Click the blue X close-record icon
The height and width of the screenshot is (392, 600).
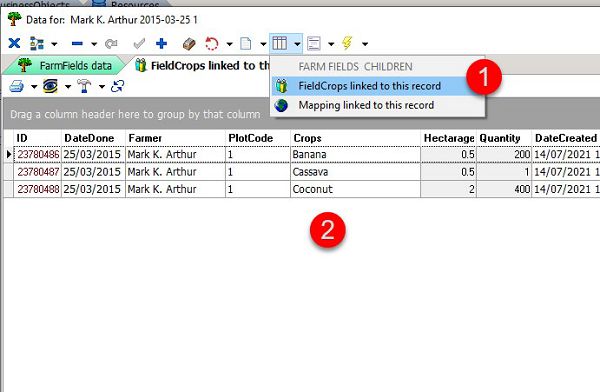14,43
